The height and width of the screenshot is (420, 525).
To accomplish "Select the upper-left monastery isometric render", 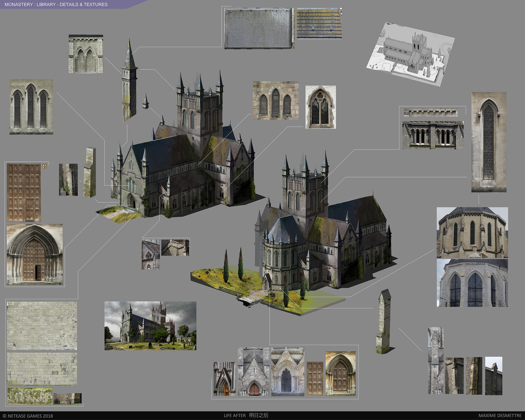I will (x=180, y=146).
